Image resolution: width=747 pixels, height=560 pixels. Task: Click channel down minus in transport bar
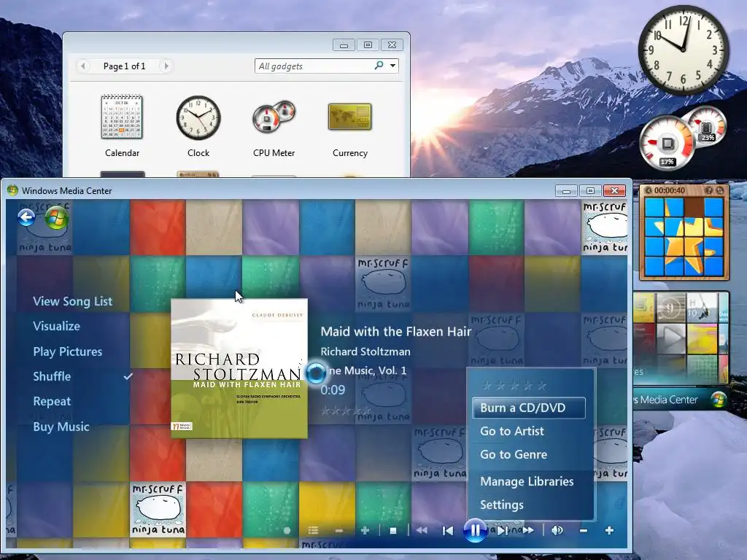click(x=338, y=531)
